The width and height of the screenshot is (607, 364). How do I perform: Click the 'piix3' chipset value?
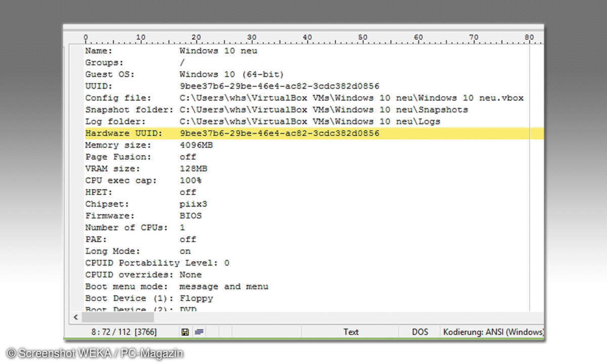point(193,204)
